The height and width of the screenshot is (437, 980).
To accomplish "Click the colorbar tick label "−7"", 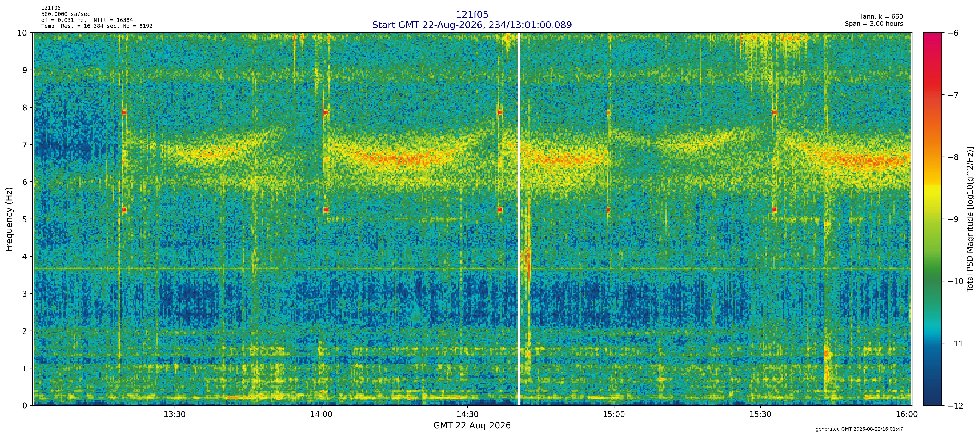I will click(x=953, y=95).
